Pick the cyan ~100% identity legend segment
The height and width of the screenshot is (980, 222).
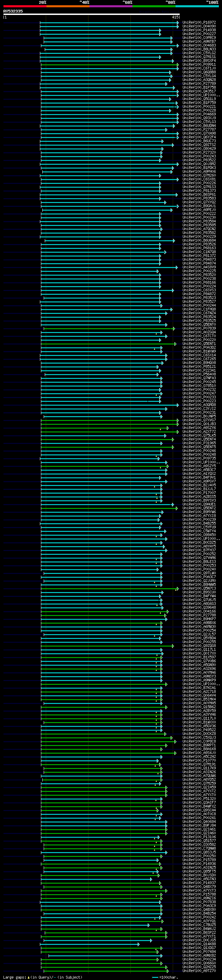(197, 6)
